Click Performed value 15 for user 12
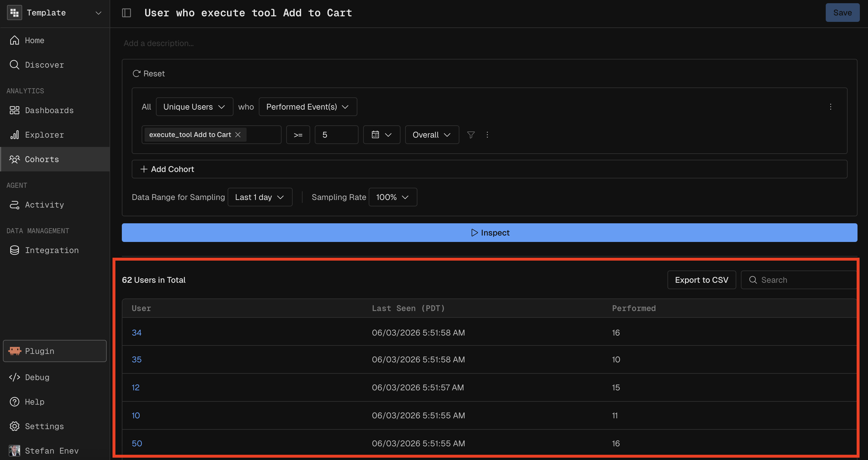This screenshot has height=460, width=868. coord(616,387)
